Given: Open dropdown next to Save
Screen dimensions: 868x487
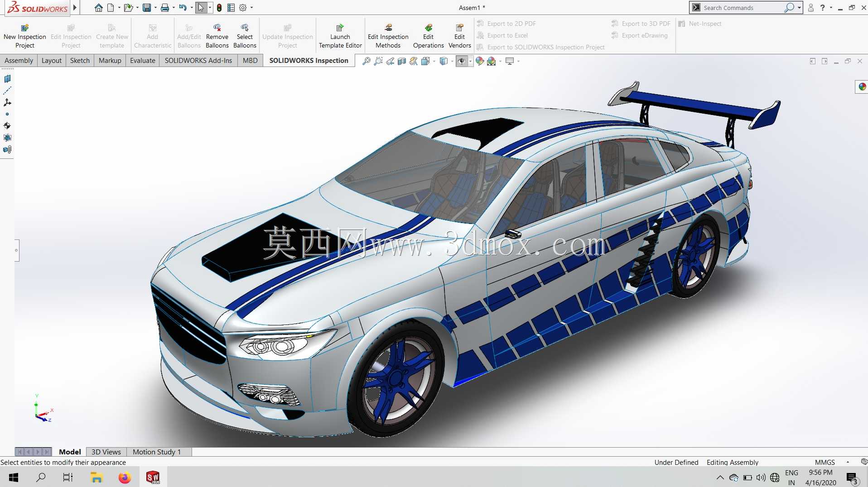Looking at the screenshot, I should [155, 8].
